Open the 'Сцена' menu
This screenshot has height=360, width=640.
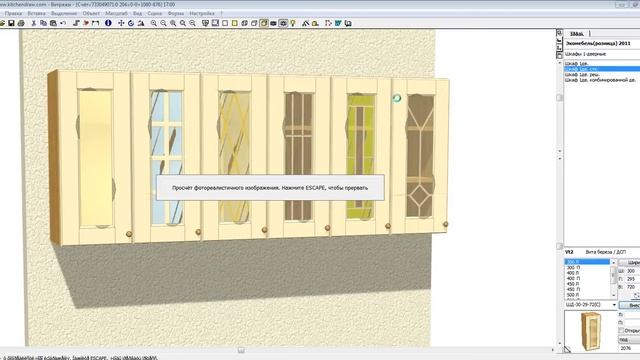[x=155, y=13]
